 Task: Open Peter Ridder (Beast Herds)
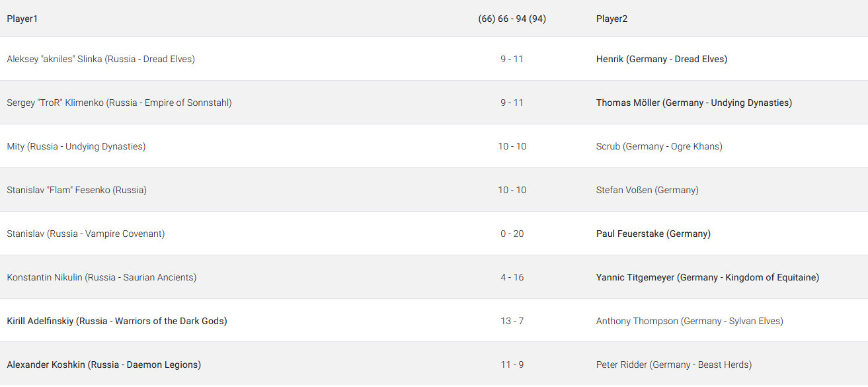(x=674, y=365)
